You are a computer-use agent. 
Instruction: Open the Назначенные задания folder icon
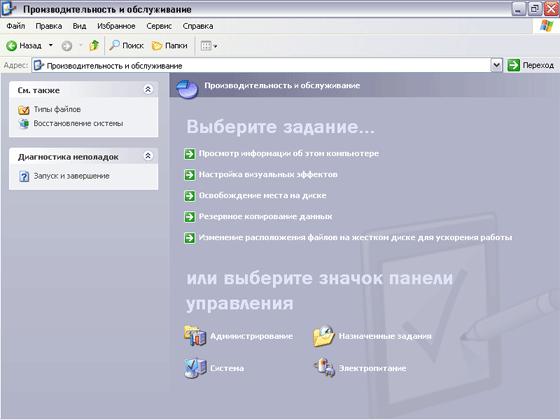[x=324, y=336]
